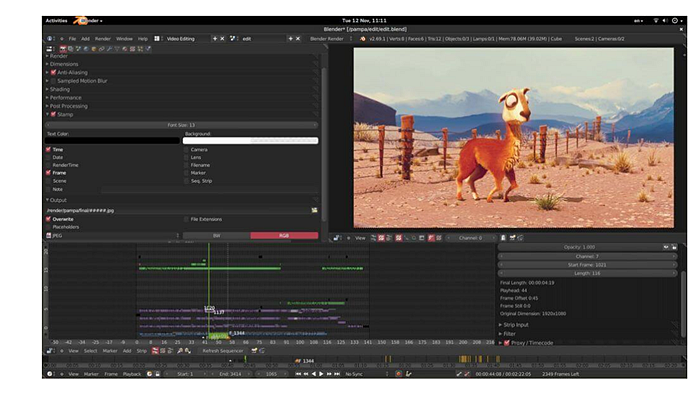The image size is (700, 397).
Task: Select the BW color mode button
Action: pyautogui.click(x=217, y=236)
